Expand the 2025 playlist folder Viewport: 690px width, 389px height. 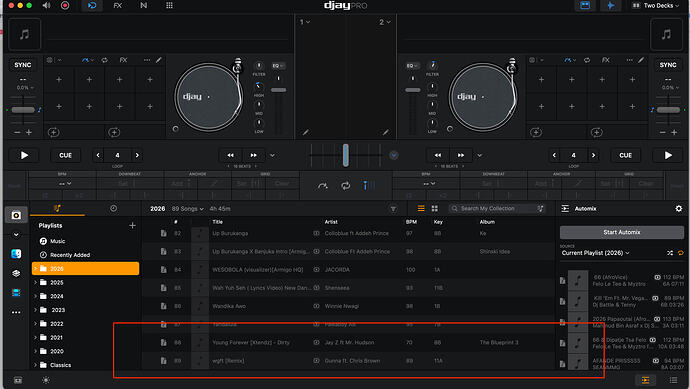(36, 283)
